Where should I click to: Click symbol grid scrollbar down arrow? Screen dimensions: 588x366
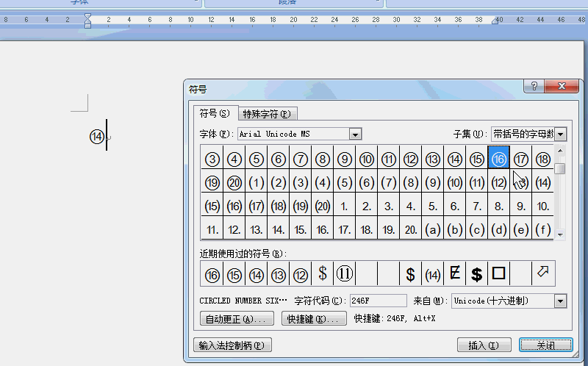[x=560, y=234]
